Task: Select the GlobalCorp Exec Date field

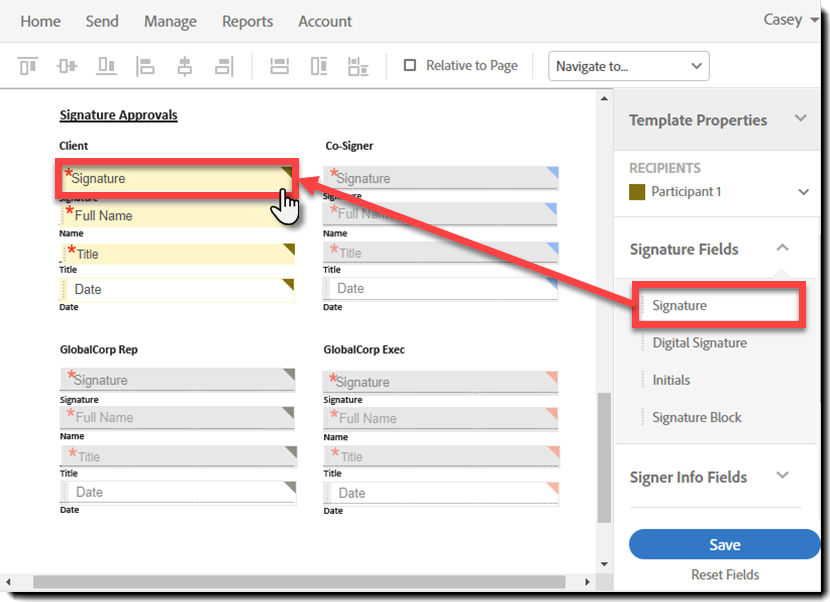Action: tap(441, 493)
